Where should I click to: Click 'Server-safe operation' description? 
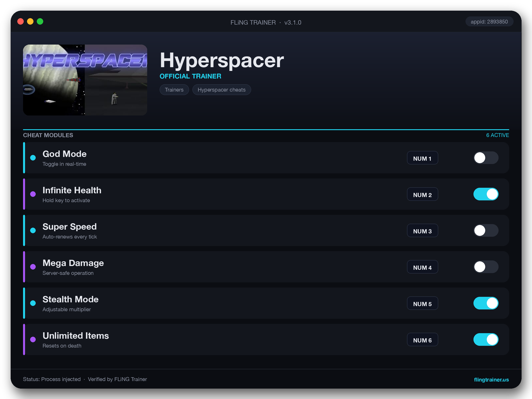tap(68, 273)
